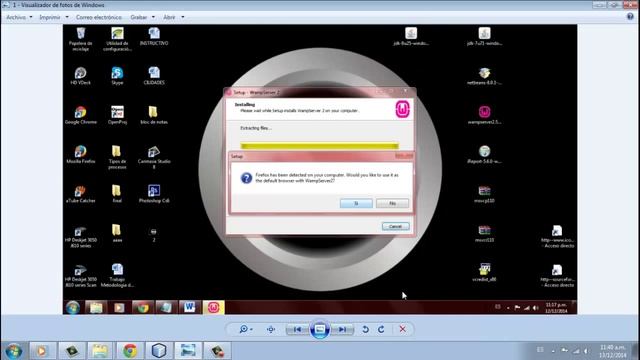This screenshot has height=360, width=640.
Task: Open File Explorer from the taskbar
Action: (x=100, y=351)
